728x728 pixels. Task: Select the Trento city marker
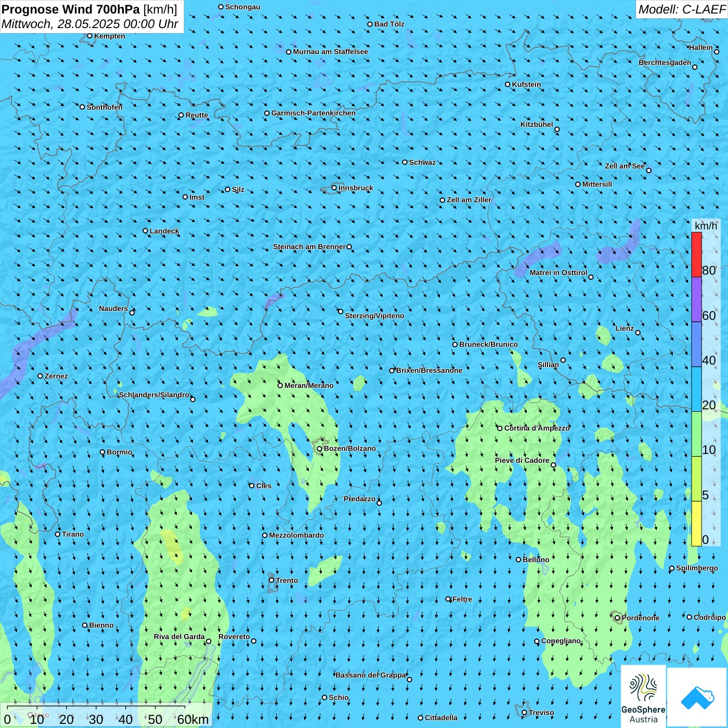(271, 580)
